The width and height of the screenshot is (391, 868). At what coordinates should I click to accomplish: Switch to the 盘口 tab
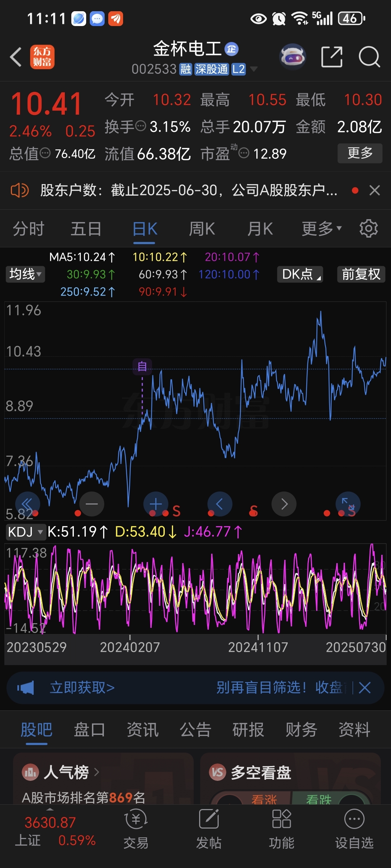[89, 730]
